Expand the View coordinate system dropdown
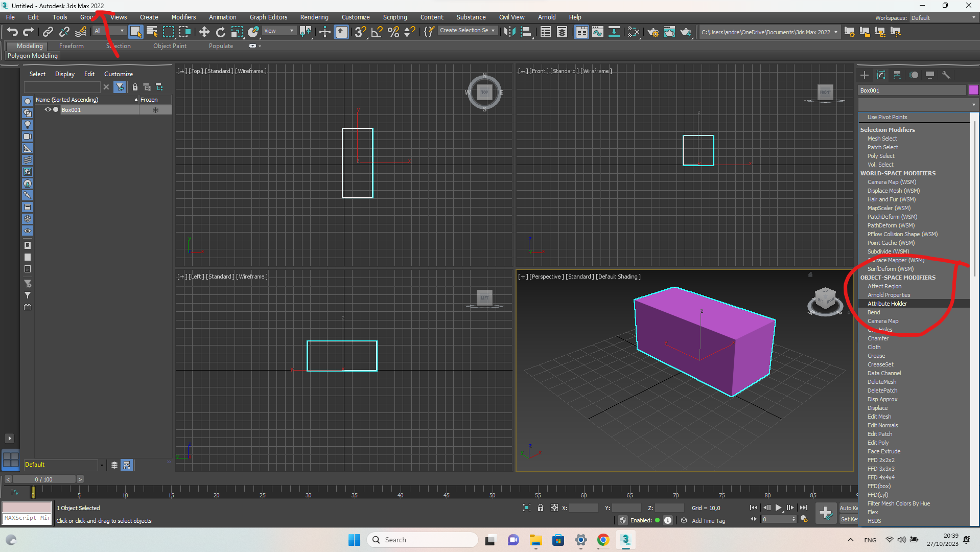 (x=278, y=31)
